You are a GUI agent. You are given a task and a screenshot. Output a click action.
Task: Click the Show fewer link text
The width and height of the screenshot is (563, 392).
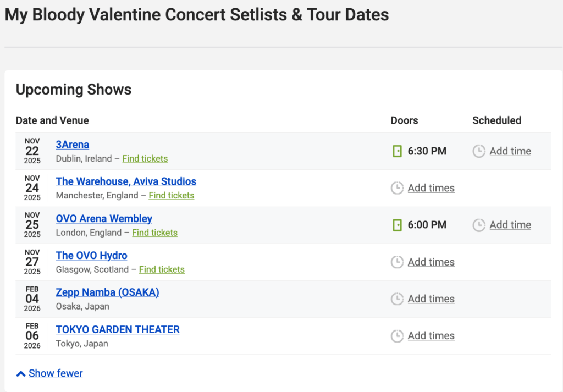56,373
